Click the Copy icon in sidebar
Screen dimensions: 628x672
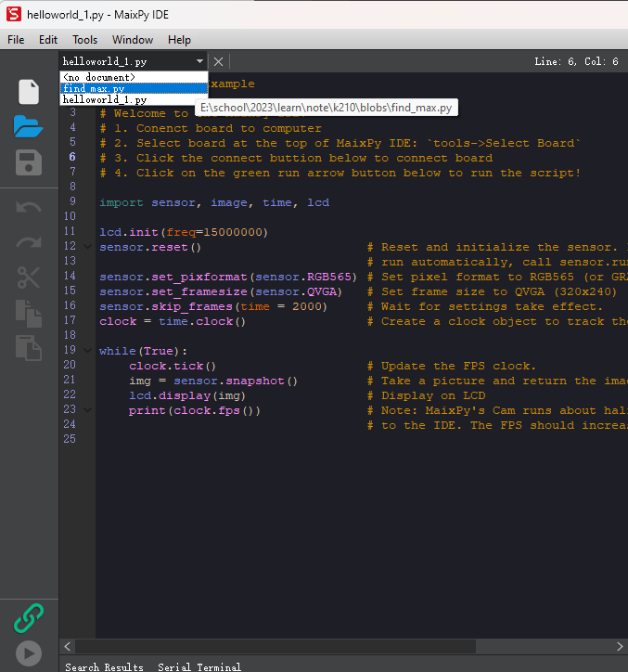[29, 314]
